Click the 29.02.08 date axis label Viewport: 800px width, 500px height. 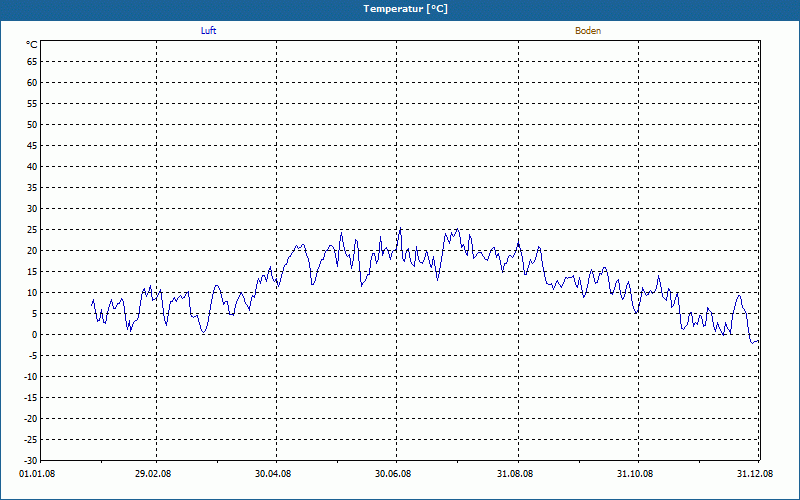[153, 474]
